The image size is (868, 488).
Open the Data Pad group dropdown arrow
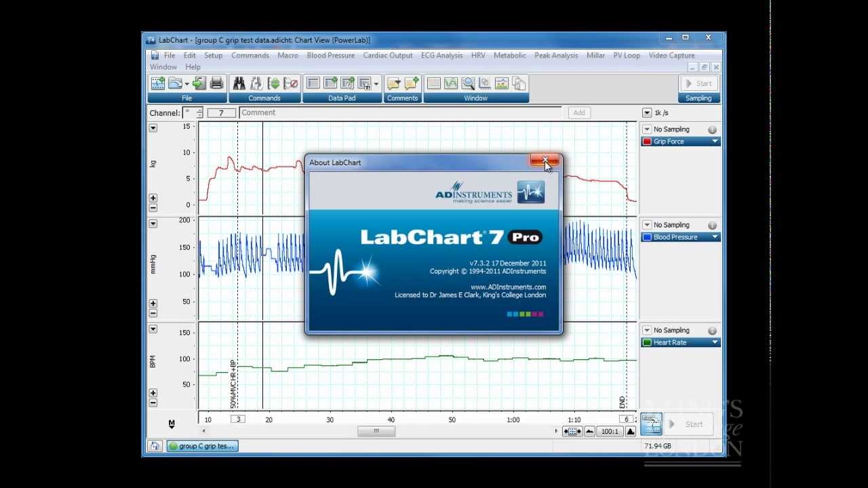pos(376,84)
